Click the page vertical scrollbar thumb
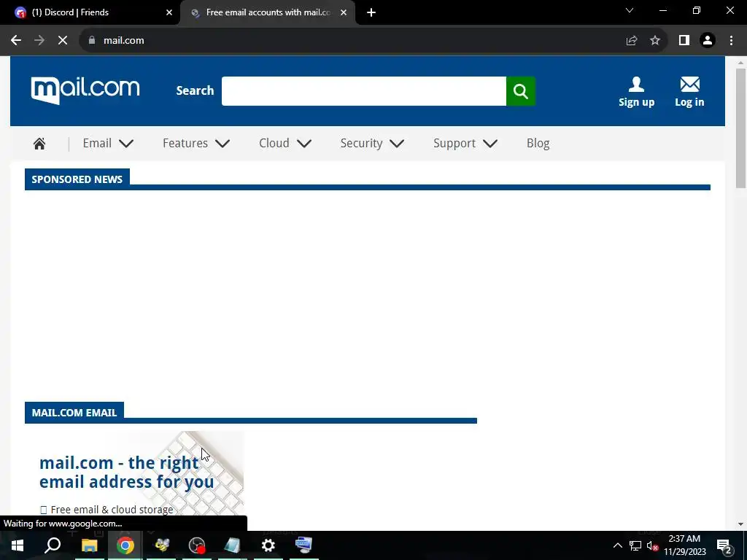The image size is (747, 560). pos(740,128)
